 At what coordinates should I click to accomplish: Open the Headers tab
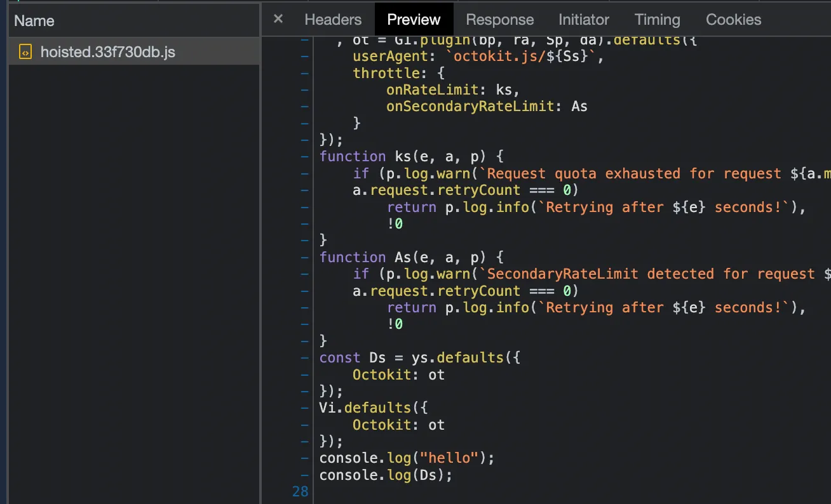click(x=333, y=20)
